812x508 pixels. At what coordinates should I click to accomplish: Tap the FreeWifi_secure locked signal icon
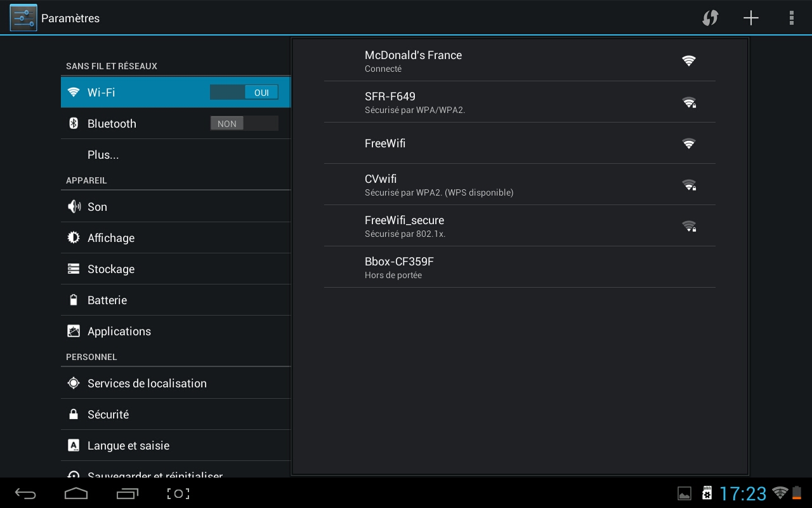point(689,225)
